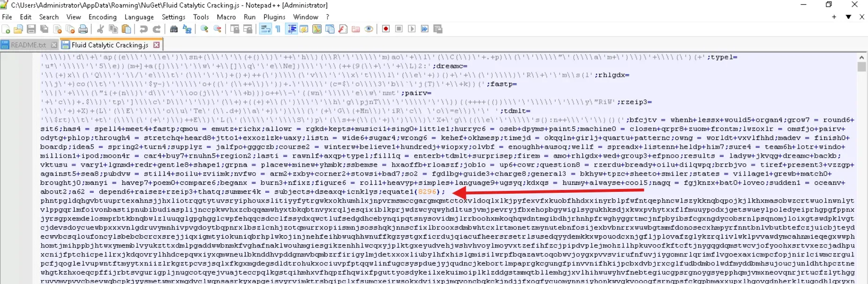This screenshot has height=284, width=868.
Task: Toggle the indent guide display
Action: click(292, 29)
